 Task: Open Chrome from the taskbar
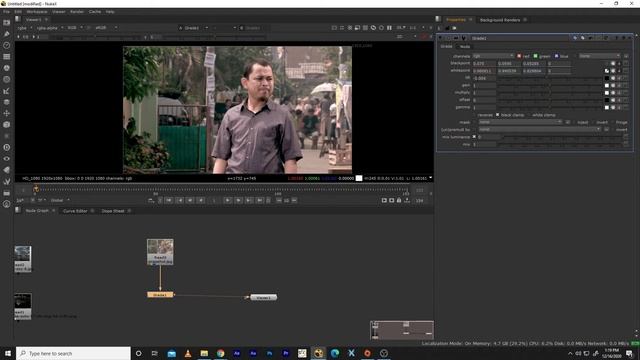click(x=220, y=353)
